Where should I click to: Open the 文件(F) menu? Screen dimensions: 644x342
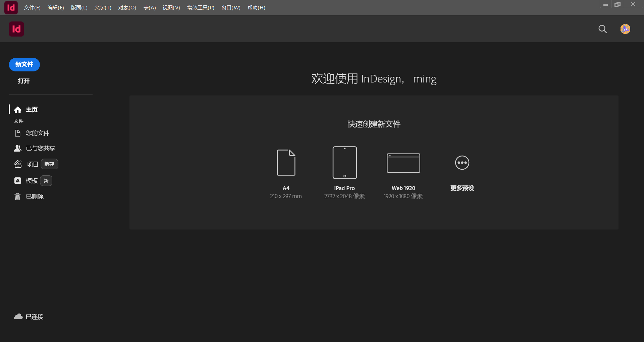(32, 7)
